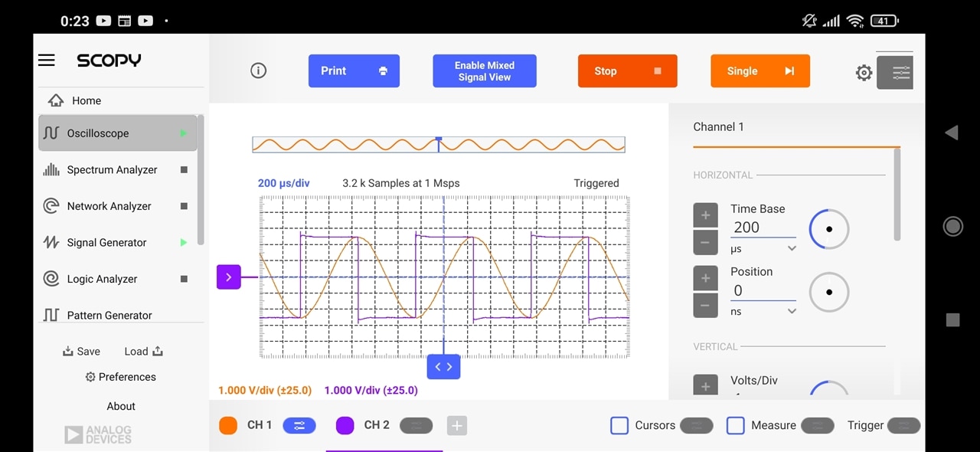Toggle Oscilloscope run arrow in sidebar

click(184, 133)
